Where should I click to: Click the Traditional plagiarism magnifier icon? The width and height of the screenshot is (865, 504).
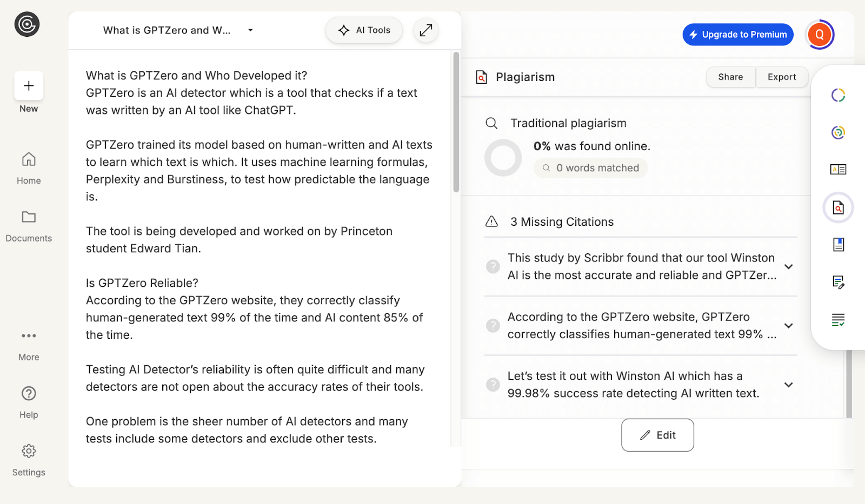491,123
